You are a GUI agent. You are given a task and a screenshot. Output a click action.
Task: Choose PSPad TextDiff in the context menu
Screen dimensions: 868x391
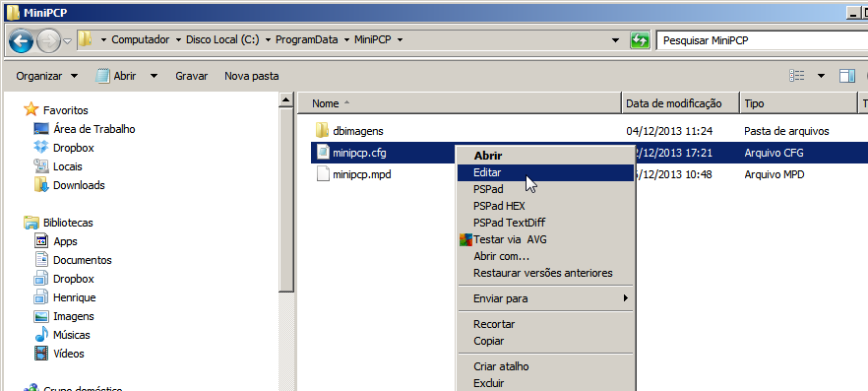(x=545, y=223)
